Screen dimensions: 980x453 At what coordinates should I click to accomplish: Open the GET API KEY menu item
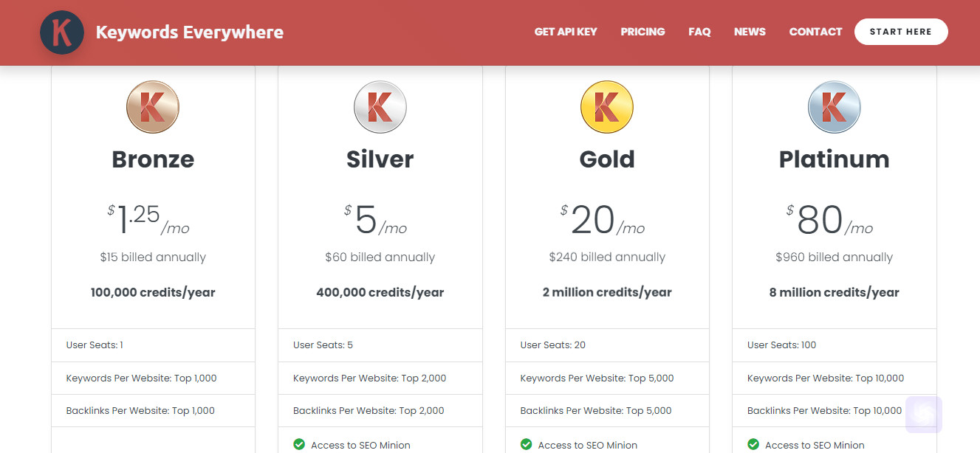click(x=566, y=32)
